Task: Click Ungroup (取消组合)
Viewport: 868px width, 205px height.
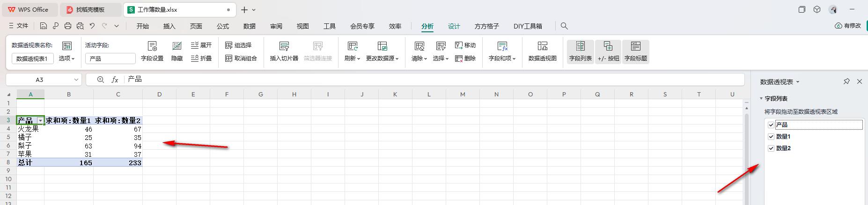Action: pyautogui.click(x=241, y=59)
